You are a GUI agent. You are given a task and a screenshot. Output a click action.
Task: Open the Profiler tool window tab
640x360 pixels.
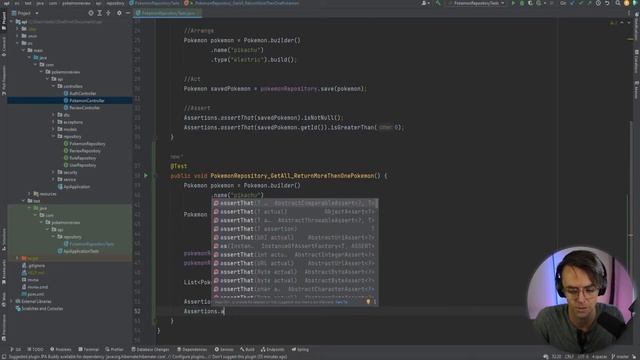click(x=114, y=349)
